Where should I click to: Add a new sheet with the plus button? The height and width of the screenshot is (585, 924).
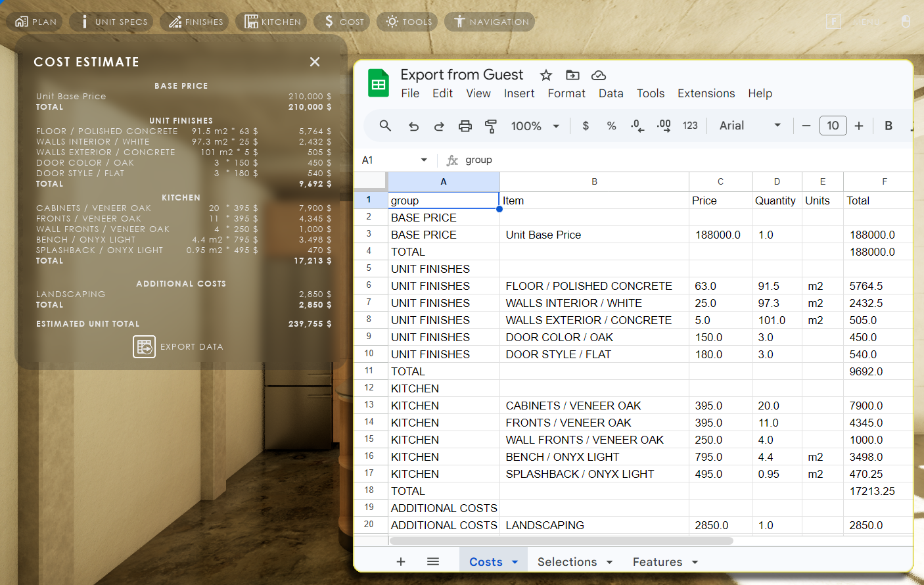pos(401,562)
